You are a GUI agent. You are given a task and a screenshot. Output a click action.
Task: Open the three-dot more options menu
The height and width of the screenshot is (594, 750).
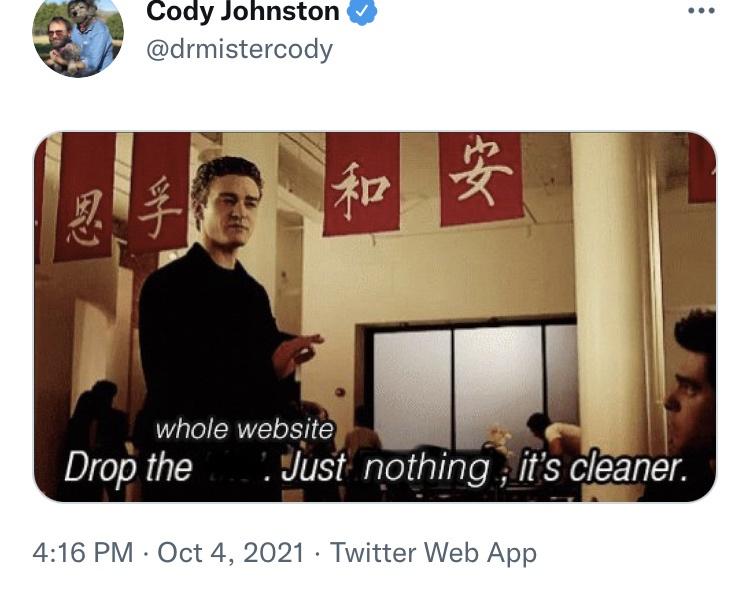coord(701,11)
